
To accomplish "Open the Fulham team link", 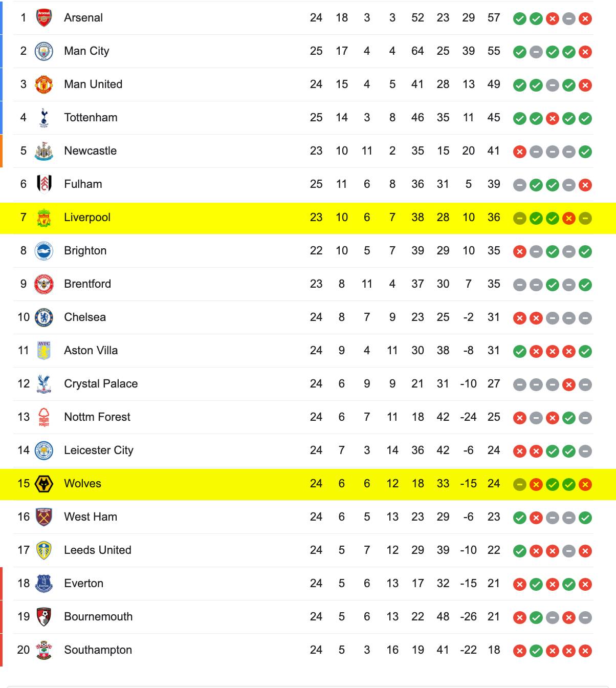I will pos(83,184).
